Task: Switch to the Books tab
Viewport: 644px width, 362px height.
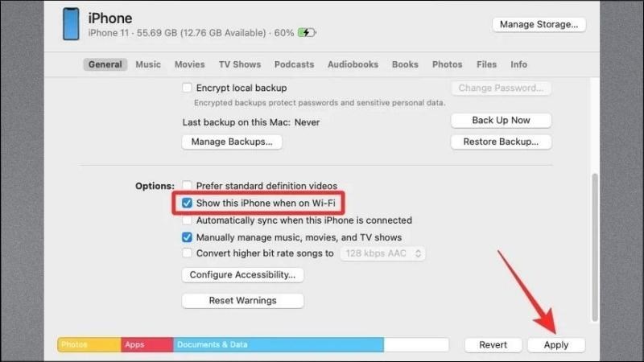Action: pyautogui.click(x=405, y=64)
